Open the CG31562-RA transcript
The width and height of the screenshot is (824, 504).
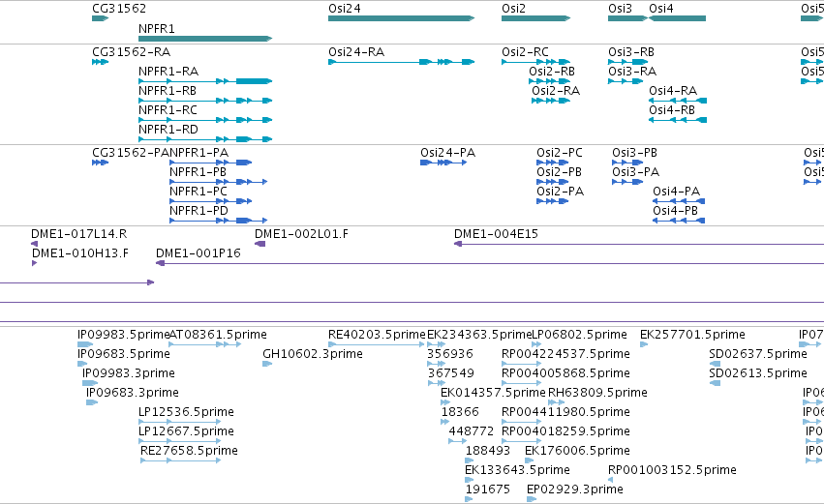click(x=100, y=62)
